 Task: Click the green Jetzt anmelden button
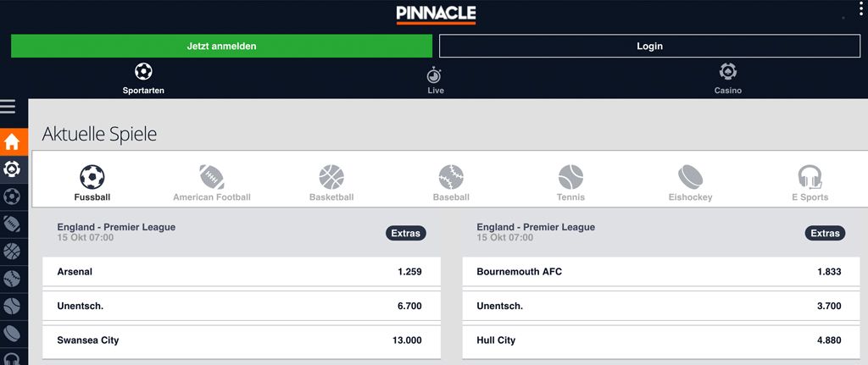[221, 46]
